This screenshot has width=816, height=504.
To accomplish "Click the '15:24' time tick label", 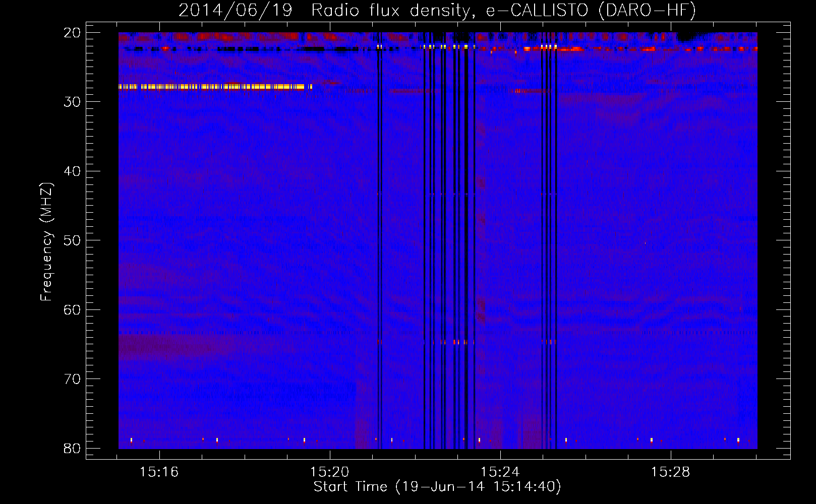I will click(x=500, y=472).
